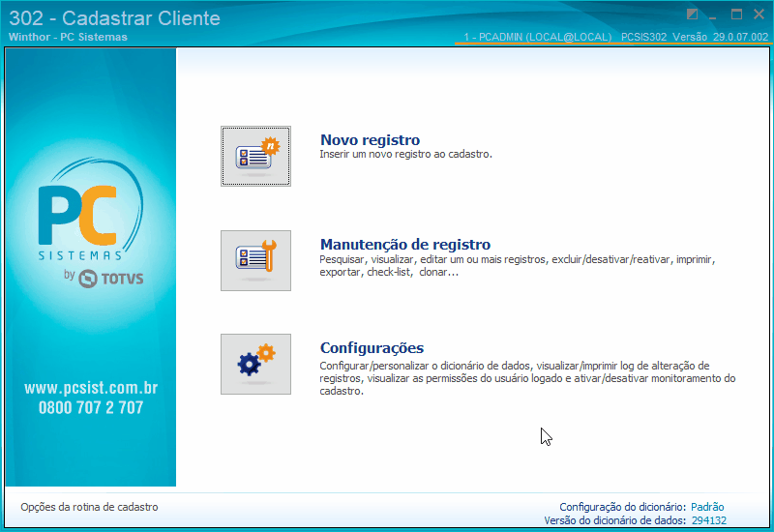Click the 'Winthor - PC Sistemas' subtitle

pyautogui.click(x=68, y=37)
